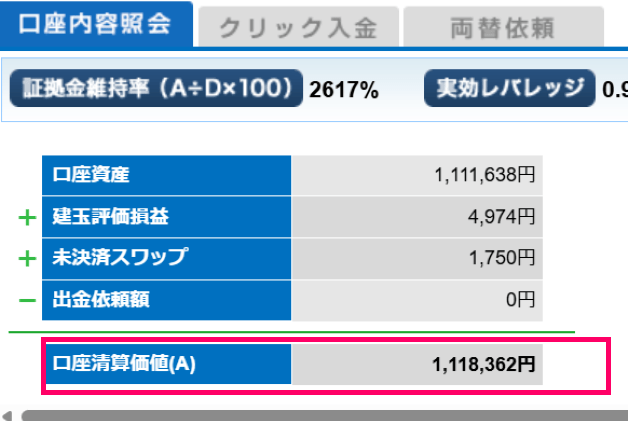Select the 建玉評価損益 row header
The height and width of the screenshot is (421, 628).
coord(166,216)
